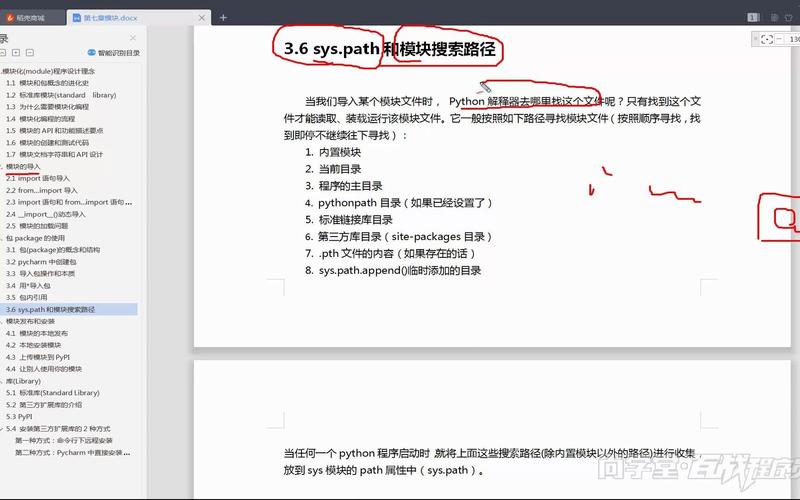This screenshot has height=500, width=800.
Task: Click list item 8. sys.path.append()临时添加的目录
Action: click(x=393, y=270)
